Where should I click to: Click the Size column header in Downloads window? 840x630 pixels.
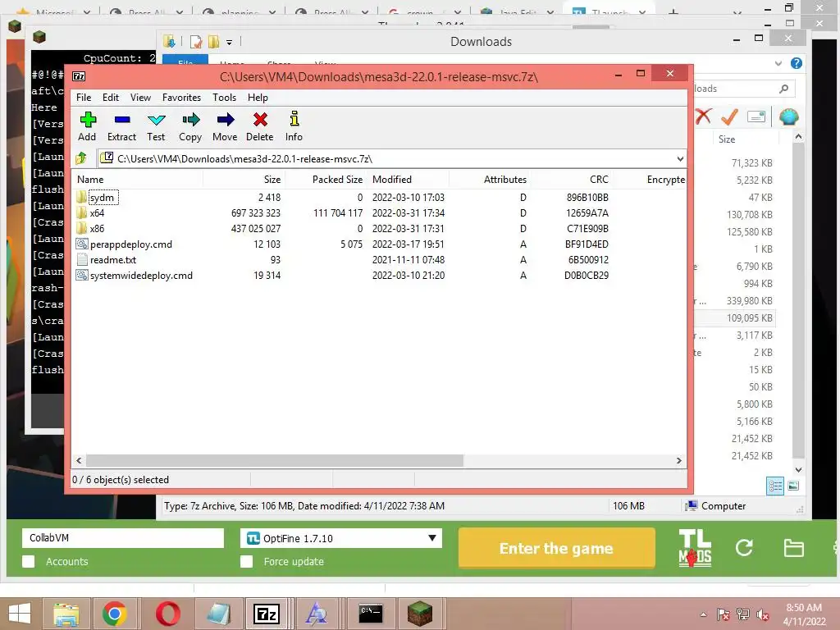[727, 139]
